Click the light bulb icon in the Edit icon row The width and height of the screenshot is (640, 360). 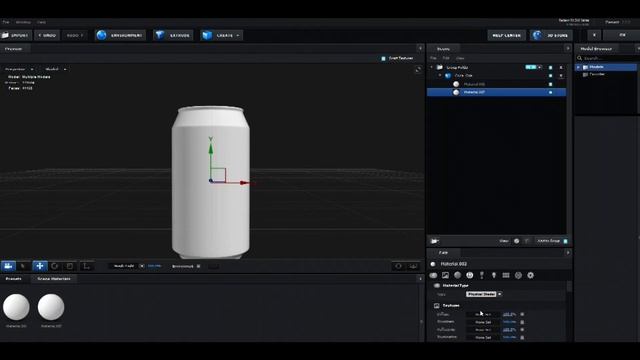(x=494, y=276)
